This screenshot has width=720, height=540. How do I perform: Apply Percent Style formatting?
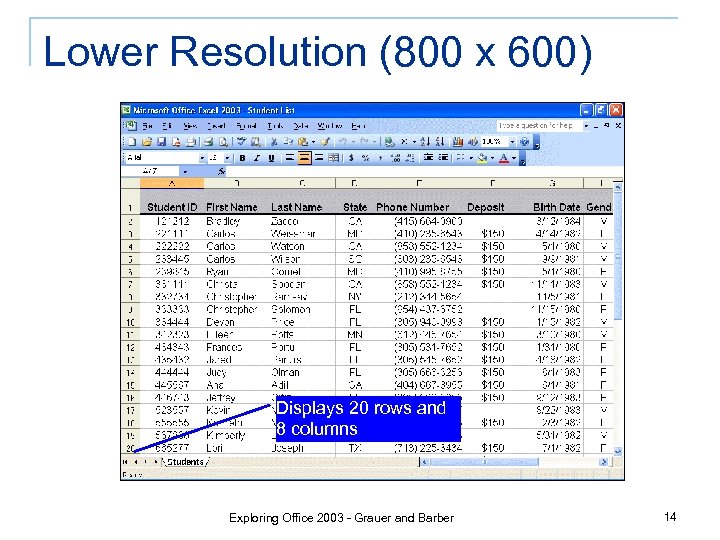point(366,158)
